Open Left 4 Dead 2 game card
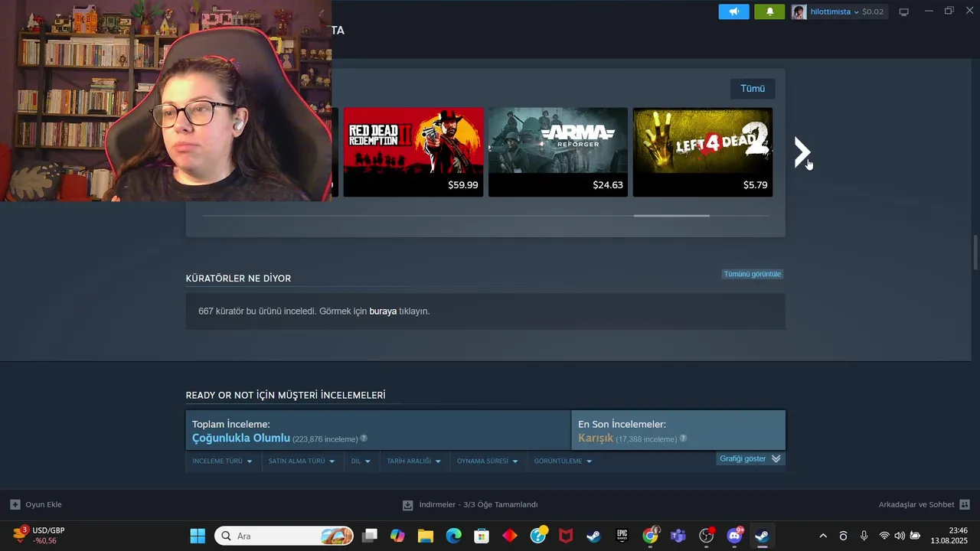Image resolution: width=980 pixels, height=551 pixels. point(703,152)
